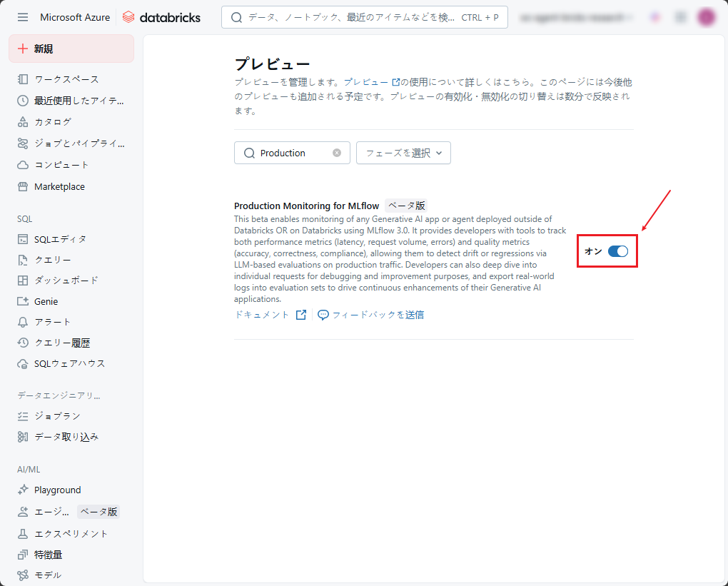728x586 pixels.
Task: Open the hamburger sidebar menu
Action: tap(23, 17)
